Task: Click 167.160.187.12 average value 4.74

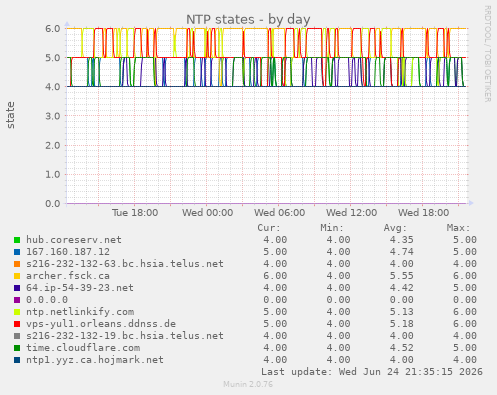Action: point(401,252)
